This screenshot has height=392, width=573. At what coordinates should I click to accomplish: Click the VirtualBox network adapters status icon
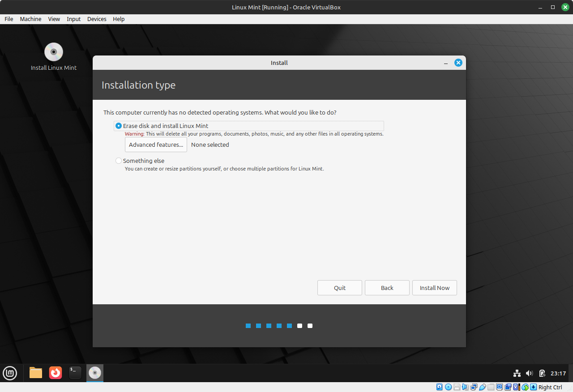coord(474,387)
